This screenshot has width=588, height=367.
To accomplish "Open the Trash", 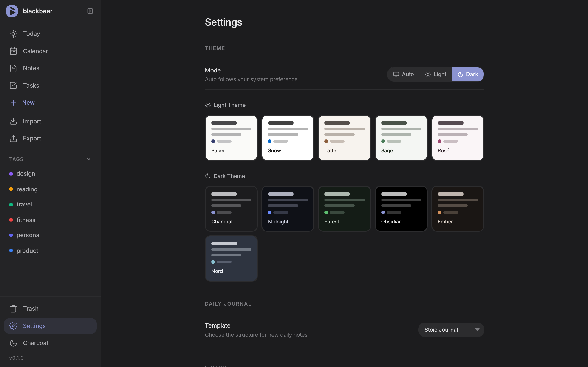I will [31, 308].
